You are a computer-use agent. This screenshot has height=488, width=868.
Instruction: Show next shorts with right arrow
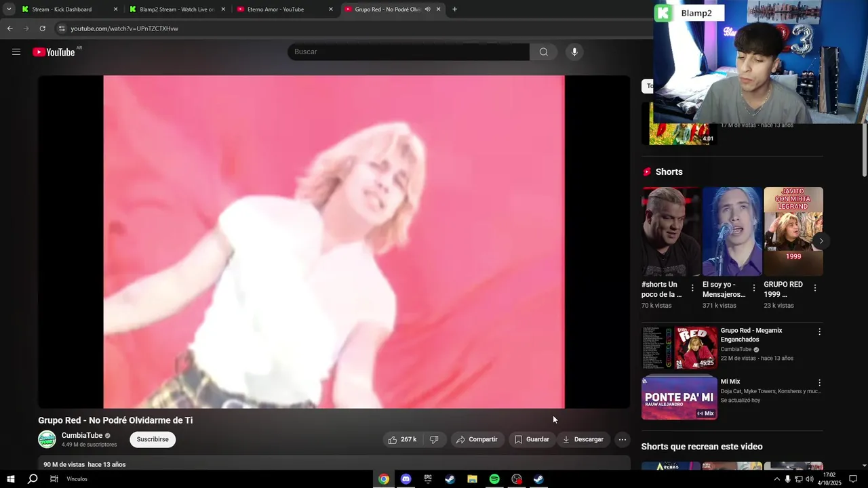[x=821, y=241]
